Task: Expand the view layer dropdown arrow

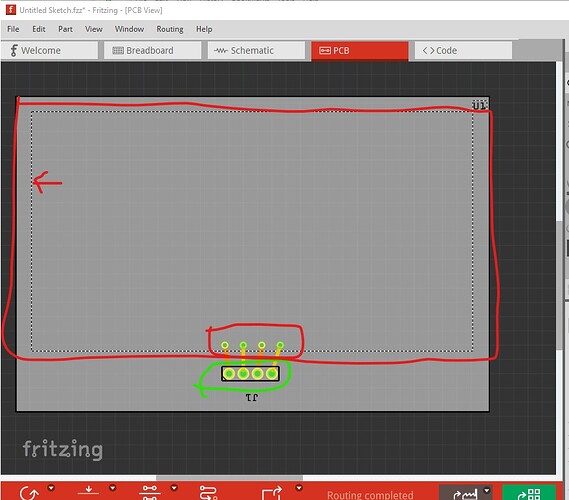Action: point(112,488)
